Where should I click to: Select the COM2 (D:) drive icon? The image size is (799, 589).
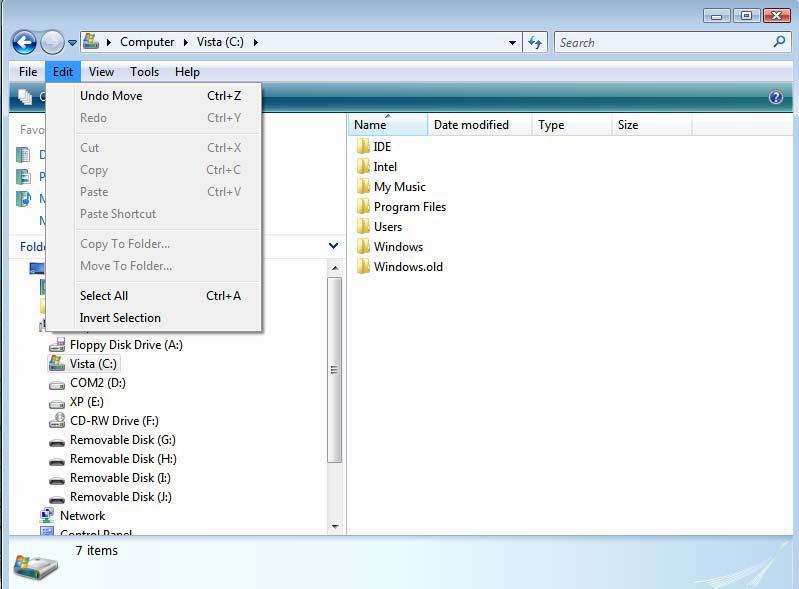[x=57, y=385]
